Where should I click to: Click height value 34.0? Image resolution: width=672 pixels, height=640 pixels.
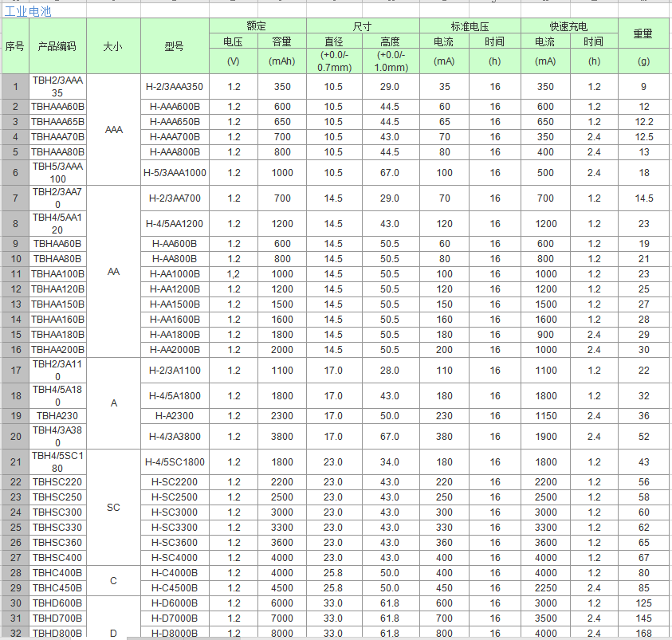[390, 462]
